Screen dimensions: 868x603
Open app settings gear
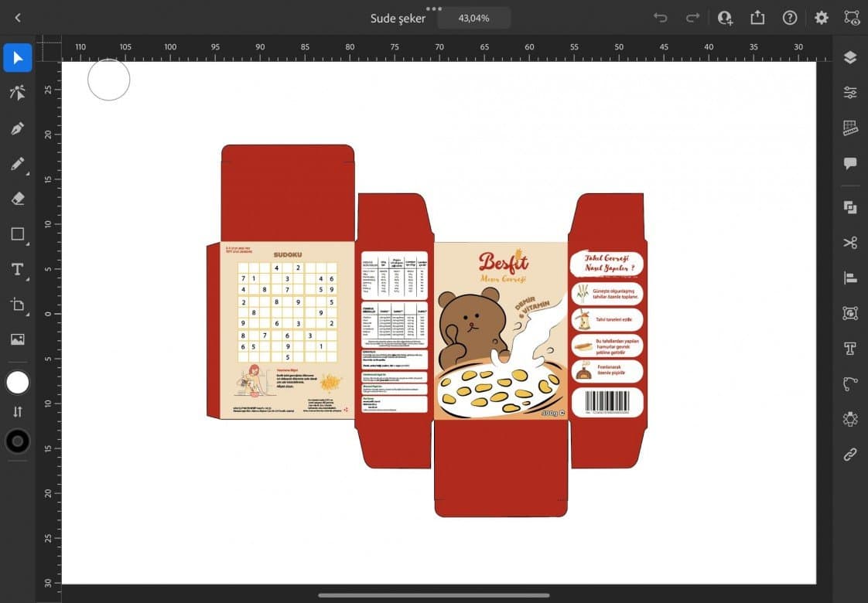pos(822,18)
